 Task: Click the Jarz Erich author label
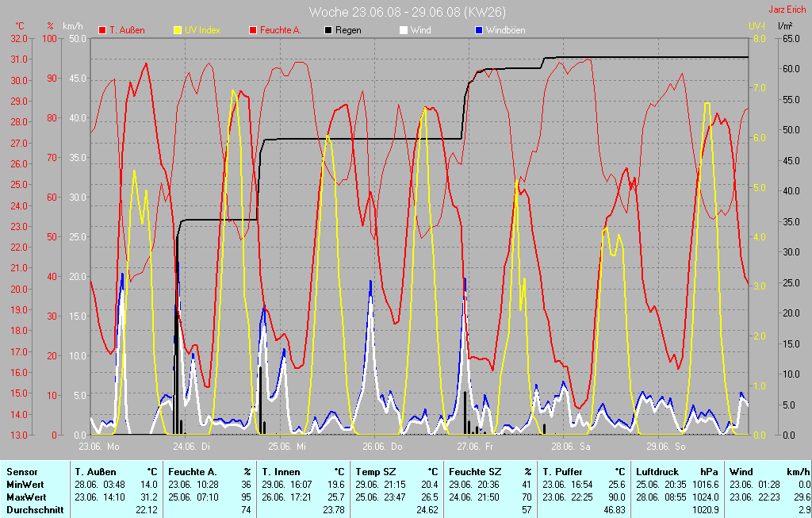(787, 10)
